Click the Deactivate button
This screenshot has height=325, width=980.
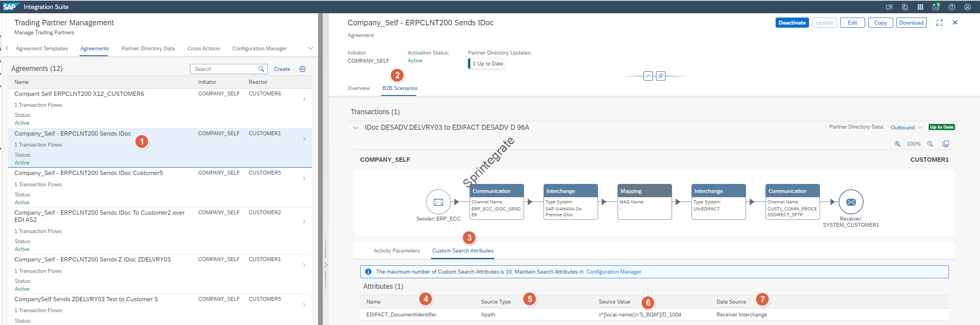(792, 23)
